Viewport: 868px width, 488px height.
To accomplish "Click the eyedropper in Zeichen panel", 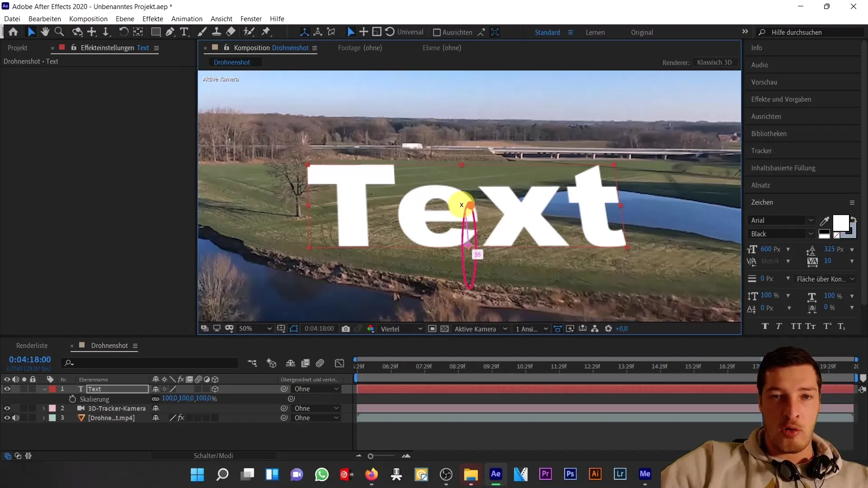I will [x=825, y=221].
